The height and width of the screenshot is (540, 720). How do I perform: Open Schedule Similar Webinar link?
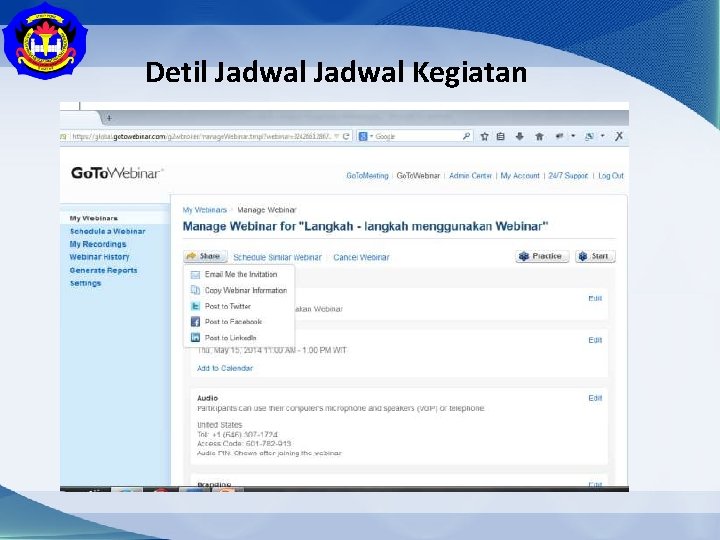[277, 258]
